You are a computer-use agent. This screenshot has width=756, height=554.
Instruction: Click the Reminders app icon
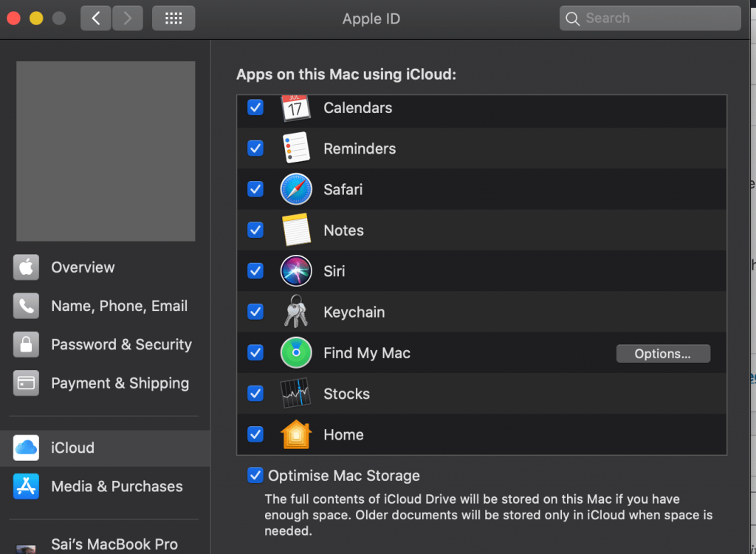click(295, 148)
